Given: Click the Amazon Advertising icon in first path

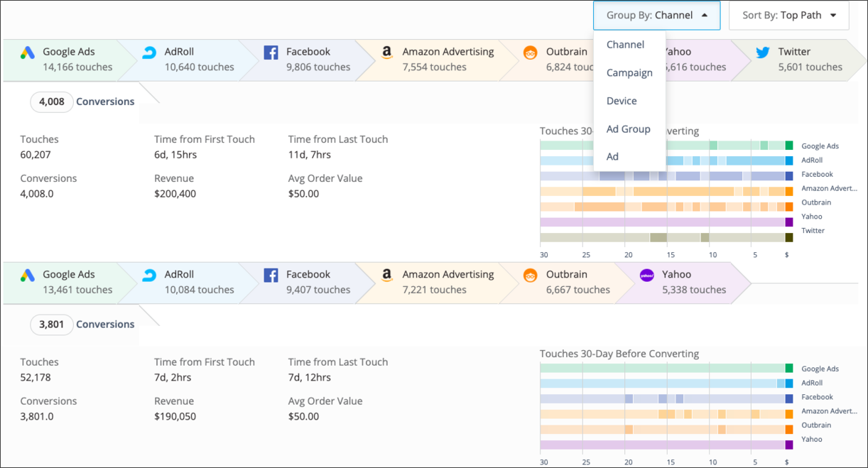Looking at the screenshot, I should click(386, 53).
